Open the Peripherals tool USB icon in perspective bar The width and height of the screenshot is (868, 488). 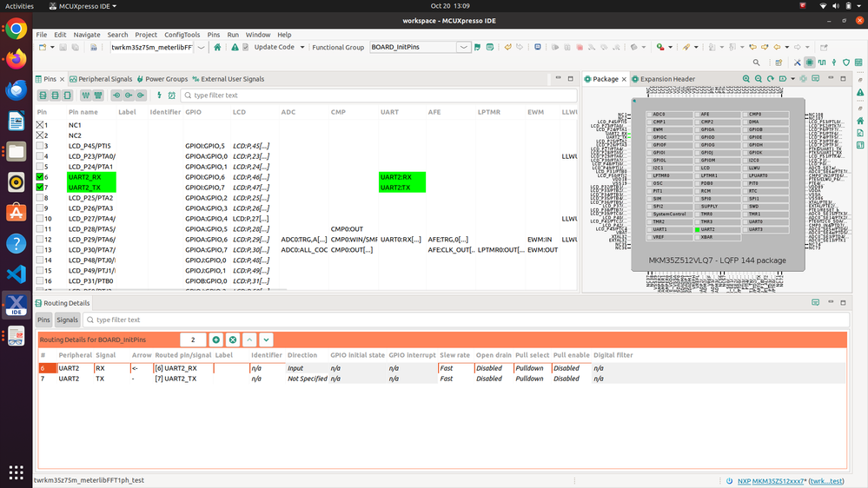834,63
